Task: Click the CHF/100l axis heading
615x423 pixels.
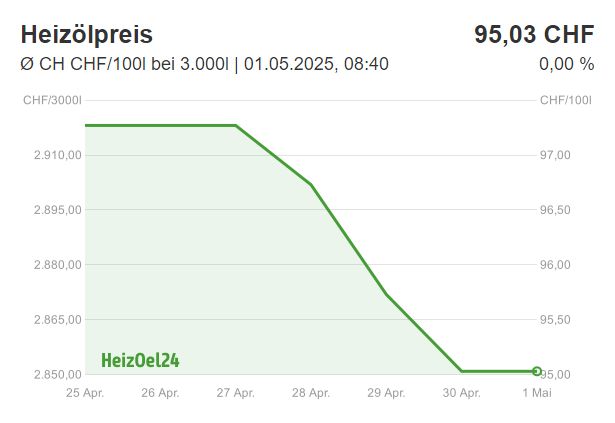Action: coord(566,100)
